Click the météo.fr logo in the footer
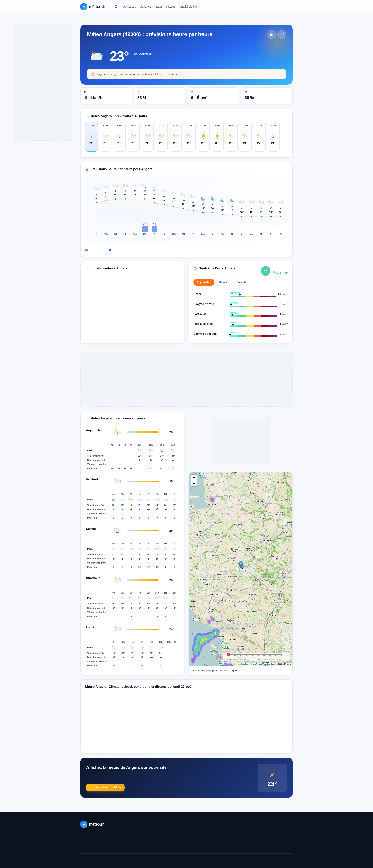This screenshot has width=373, height=868. click(x=92, y=824)
